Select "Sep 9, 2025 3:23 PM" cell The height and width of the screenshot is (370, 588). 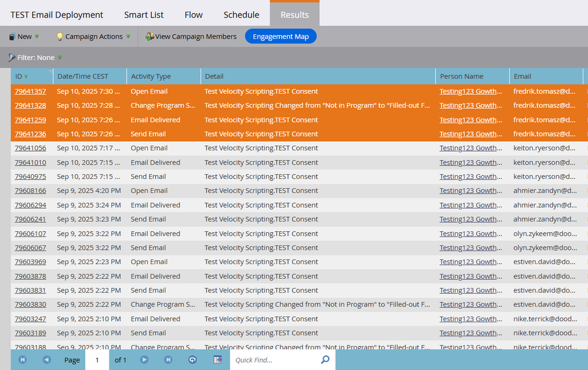[x=89, y=219]
